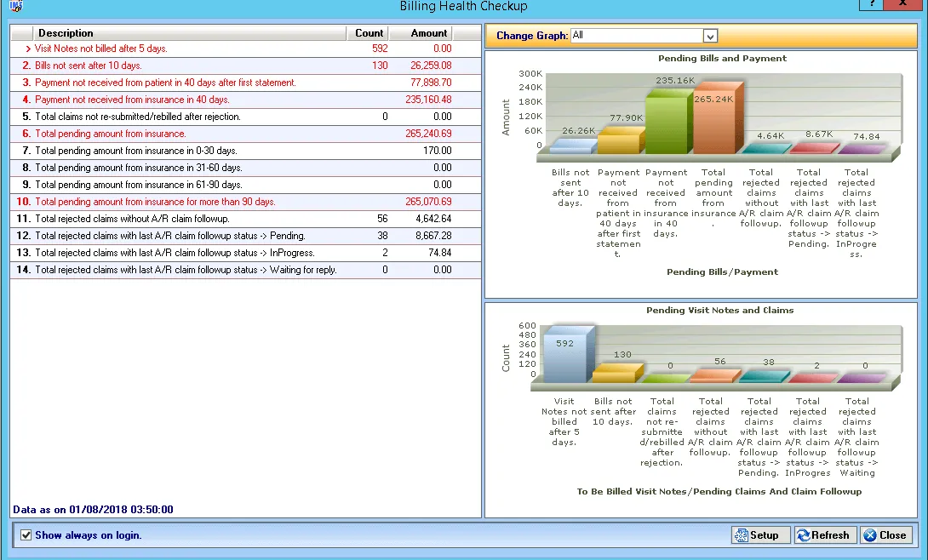Click the 592 Visit Notes bar
Viewport: 928px width, 560px height.
coord(564,355)
